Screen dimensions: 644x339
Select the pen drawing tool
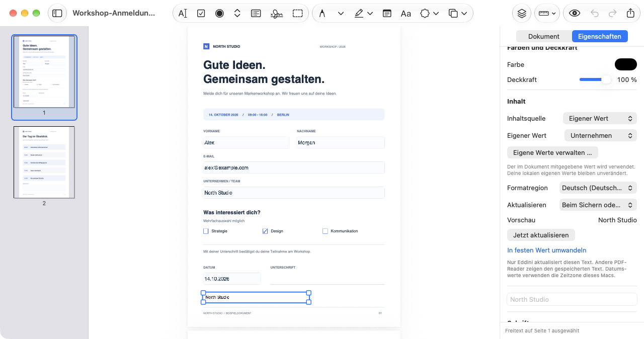click(322, 14)
